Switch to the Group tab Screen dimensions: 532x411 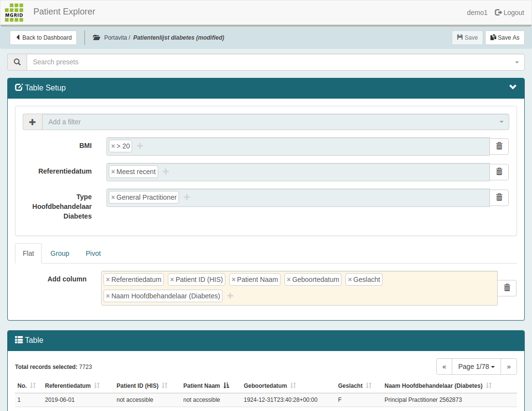59,253
